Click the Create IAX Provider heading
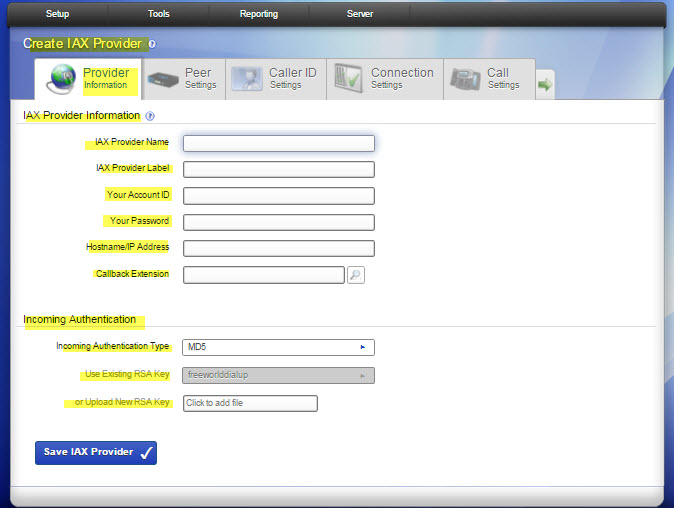674x508 pixels. tap(82, 44)
